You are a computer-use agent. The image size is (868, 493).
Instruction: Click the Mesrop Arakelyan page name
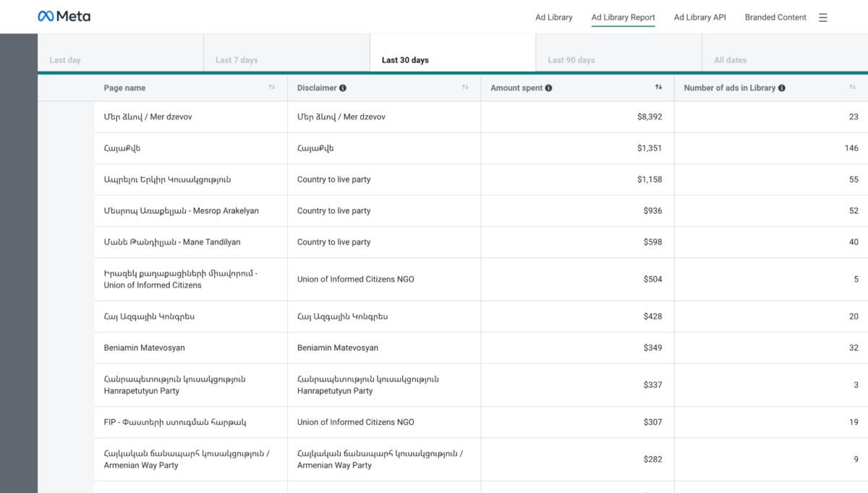pyautogui.click(x=181, y=211)
